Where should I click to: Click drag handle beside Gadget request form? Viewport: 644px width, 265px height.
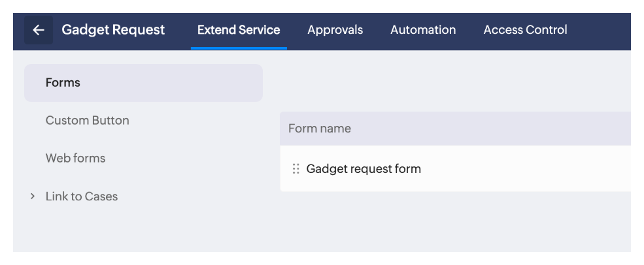296,169
